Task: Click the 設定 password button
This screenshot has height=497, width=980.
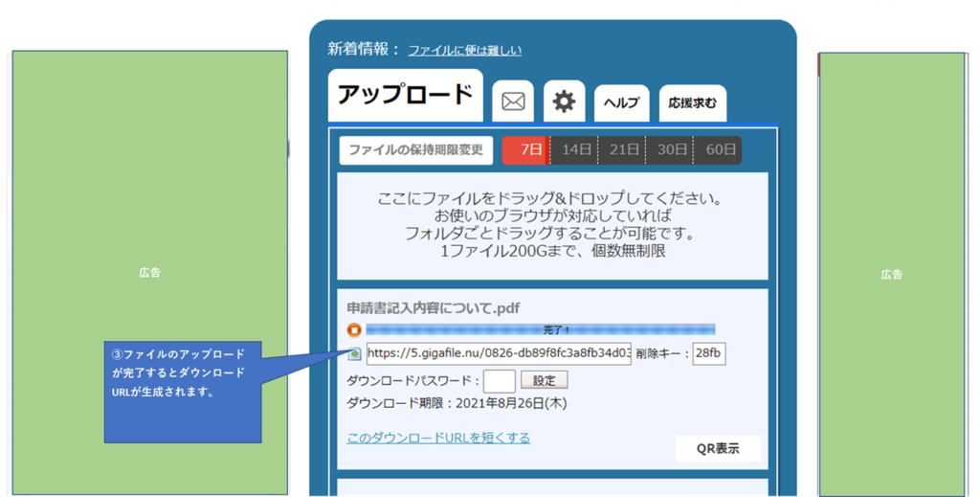Action: (x=544, y=380)
